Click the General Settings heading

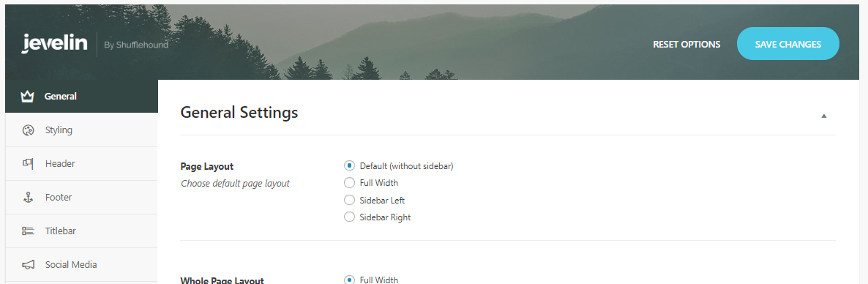pyautogui.click(x=239, y=113)
